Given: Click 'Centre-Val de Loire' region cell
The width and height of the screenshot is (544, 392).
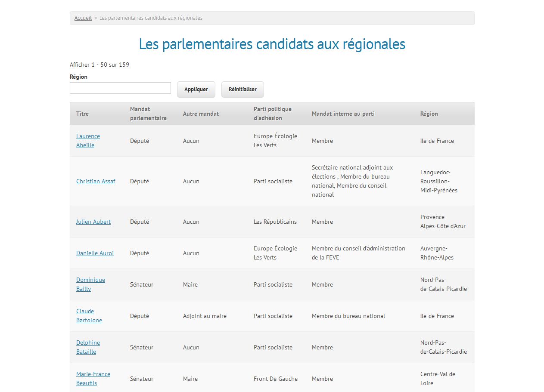Looking at the screenshot, I should pyautogui.click(x=438, y=379).
